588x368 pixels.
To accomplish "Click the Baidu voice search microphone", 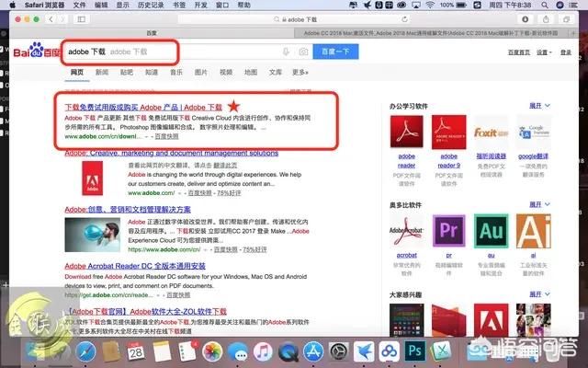I will click(x=286, y=52).
